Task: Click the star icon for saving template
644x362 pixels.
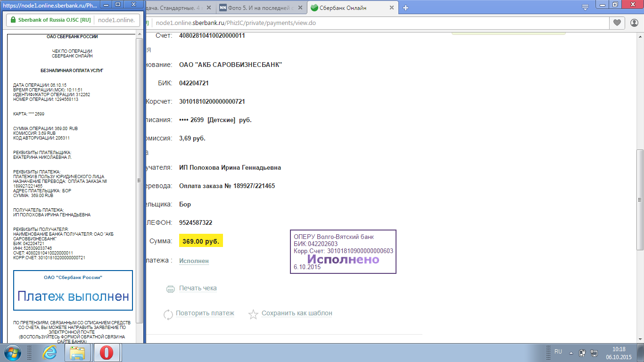Action: [x=253, y=314]
